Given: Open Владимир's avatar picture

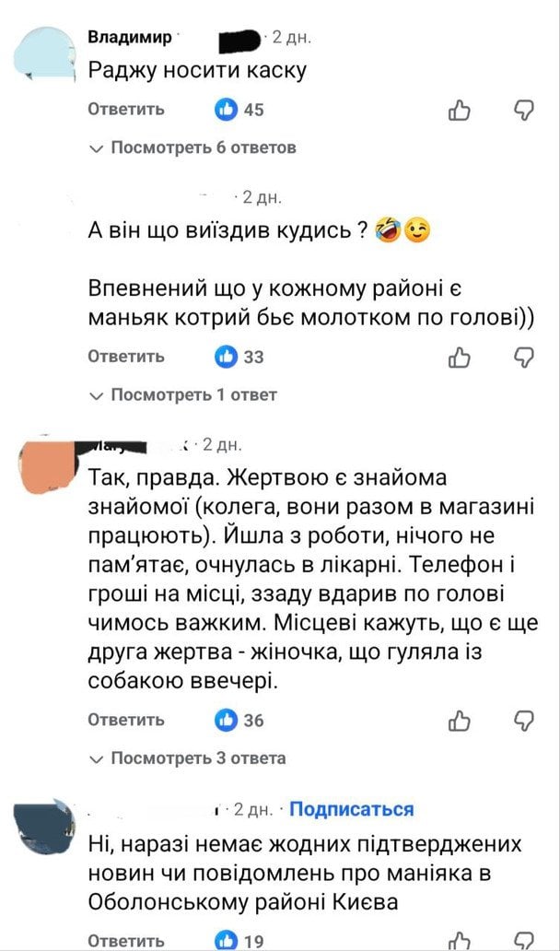Looking at the screenshot, I should pyautogui.click(x=43, y=58).
